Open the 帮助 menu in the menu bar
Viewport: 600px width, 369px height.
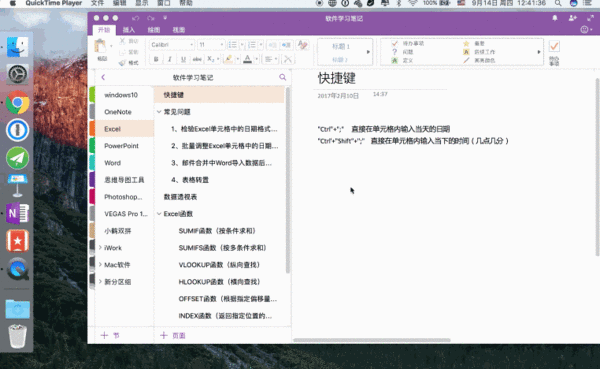pyautogui.click(x=186, y=3)
